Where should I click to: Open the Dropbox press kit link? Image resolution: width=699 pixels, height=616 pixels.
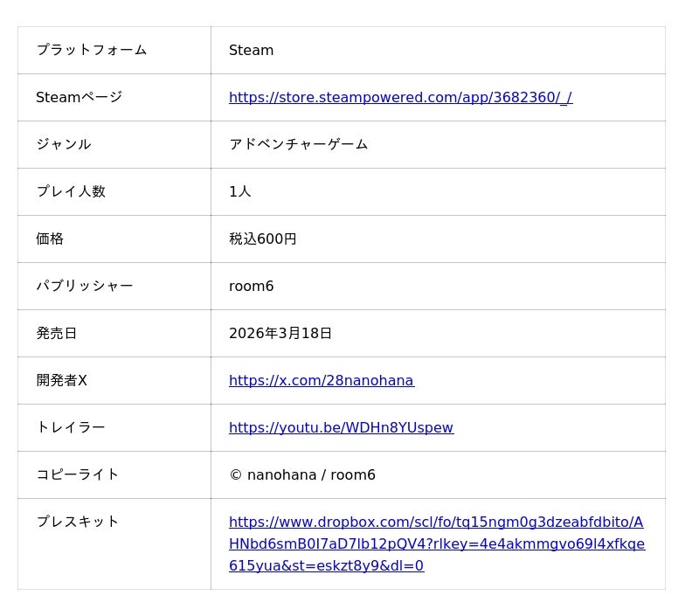tap(436, 543)
